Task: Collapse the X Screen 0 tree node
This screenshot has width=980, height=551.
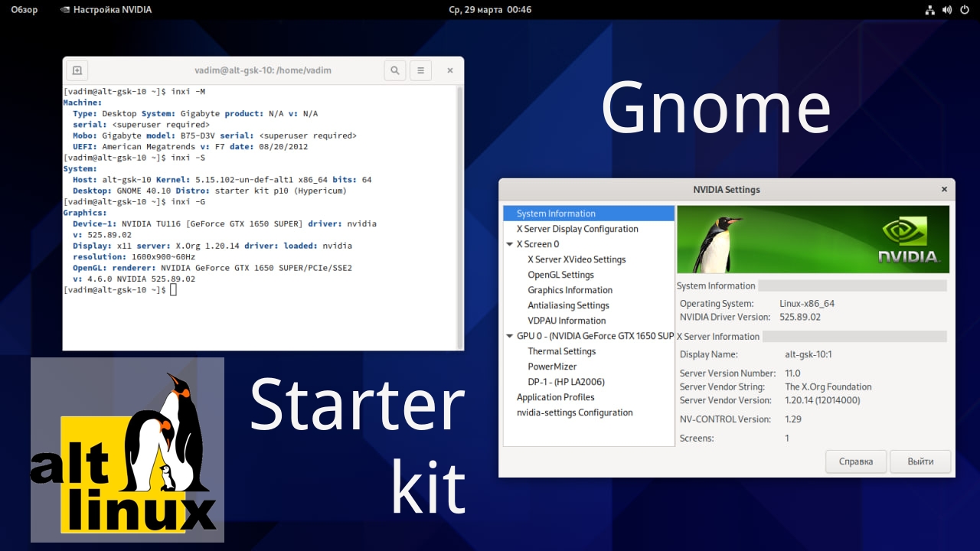Action: 509,244
